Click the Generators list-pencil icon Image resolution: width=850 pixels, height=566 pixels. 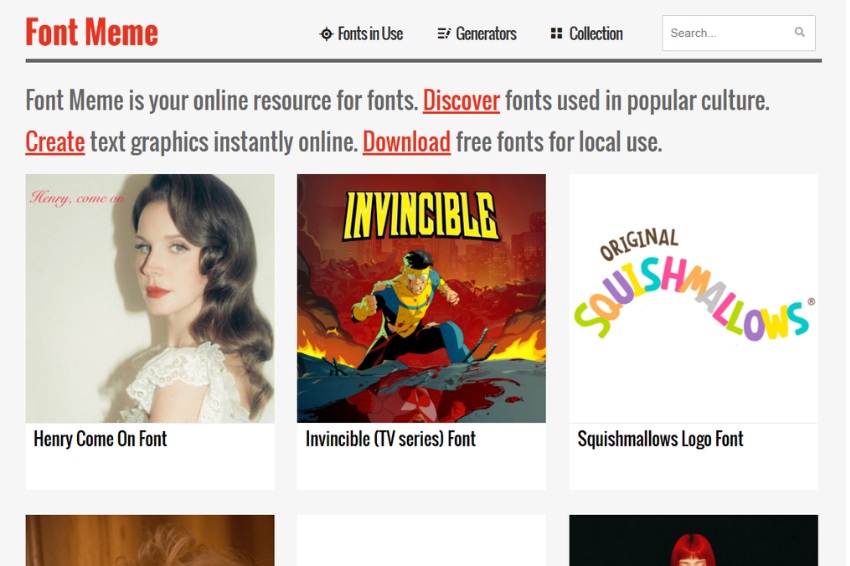coord(444,34)
